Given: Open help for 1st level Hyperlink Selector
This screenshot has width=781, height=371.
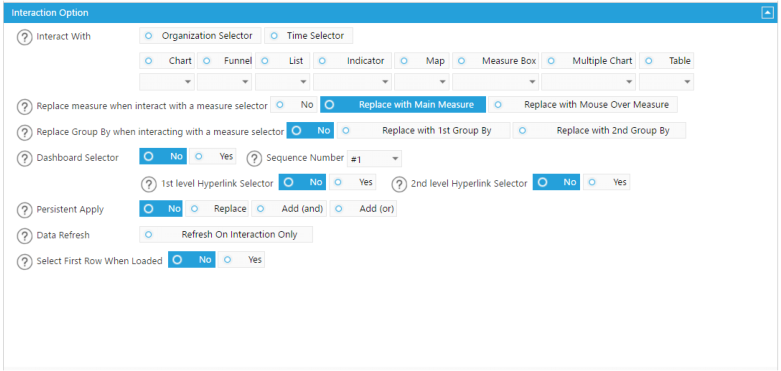Looking at the screenshot, I should tap(148, 184).
